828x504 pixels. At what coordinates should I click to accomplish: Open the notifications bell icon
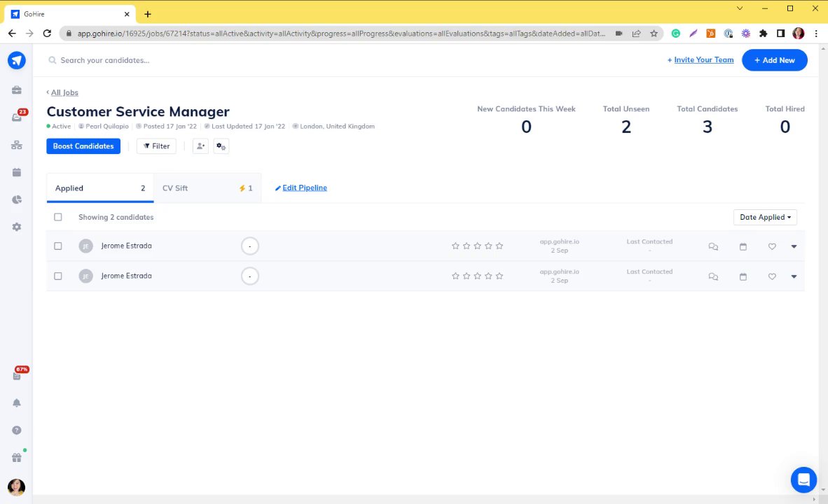16,403
